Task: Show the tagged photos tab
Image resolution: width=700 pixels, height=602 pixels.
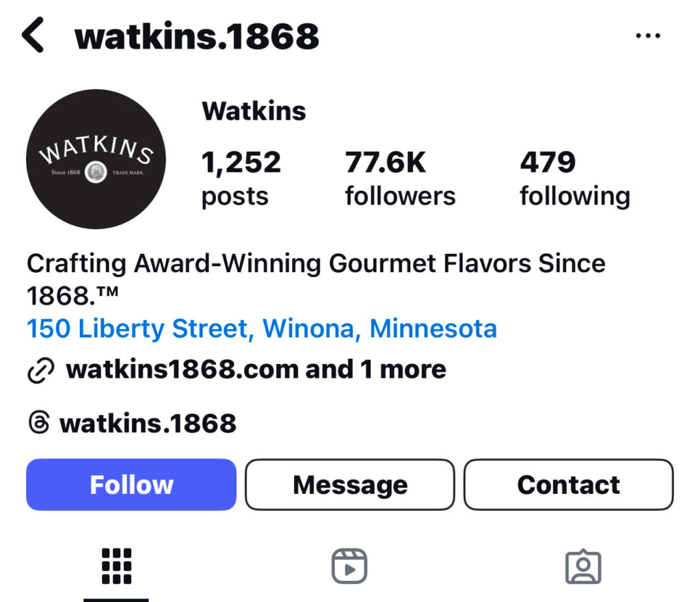Action: (x=583, y=566)
